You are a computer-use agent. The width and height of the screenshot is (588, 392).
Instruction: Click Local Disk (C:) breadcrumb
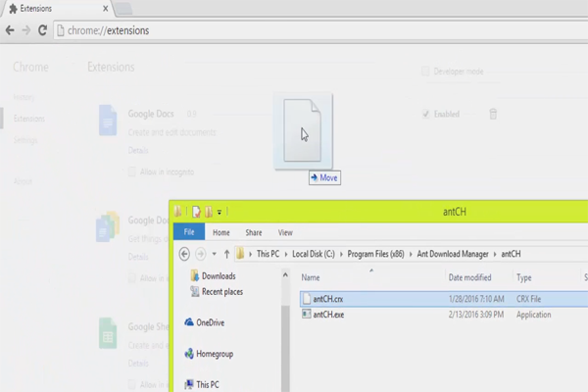[314, 254]
